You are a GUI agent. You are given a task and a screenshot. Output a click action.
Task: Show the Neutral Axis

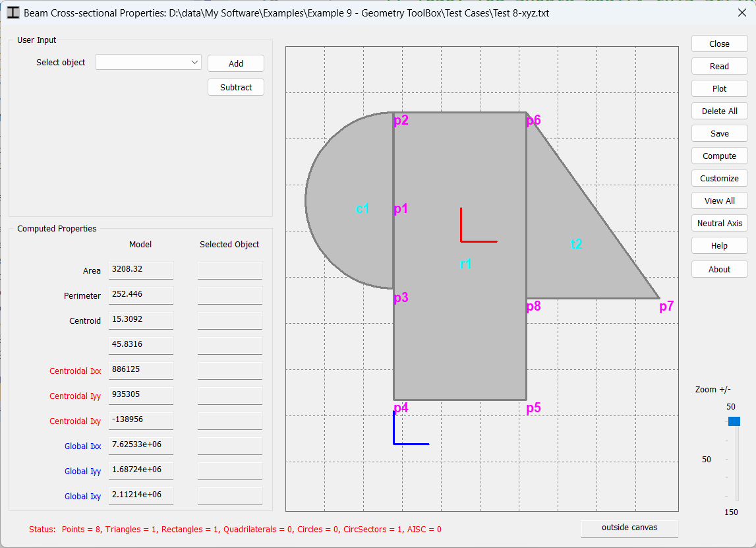719,223
